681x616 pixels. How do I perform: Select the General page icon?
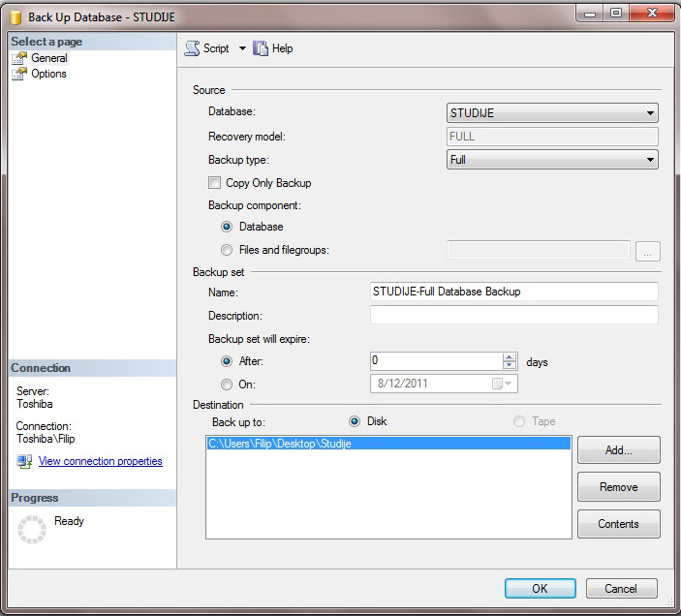pos(19,58)
